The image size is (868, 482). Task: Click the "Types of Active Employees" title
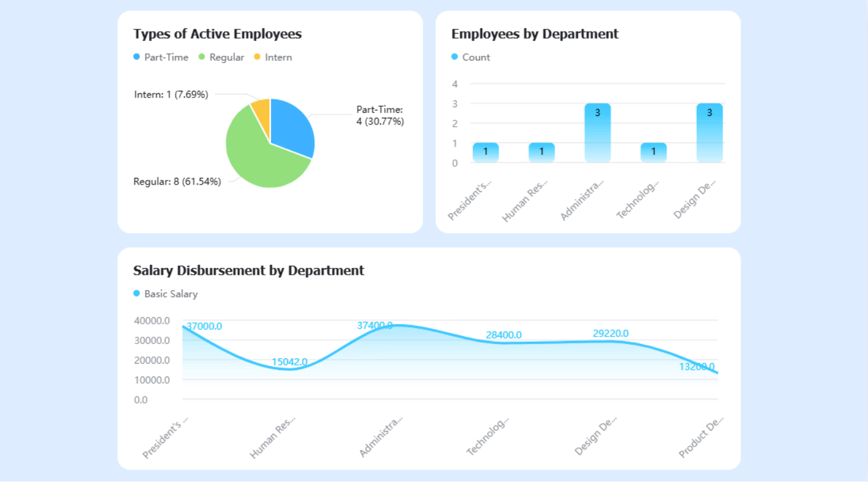click(x=218, y=34)
